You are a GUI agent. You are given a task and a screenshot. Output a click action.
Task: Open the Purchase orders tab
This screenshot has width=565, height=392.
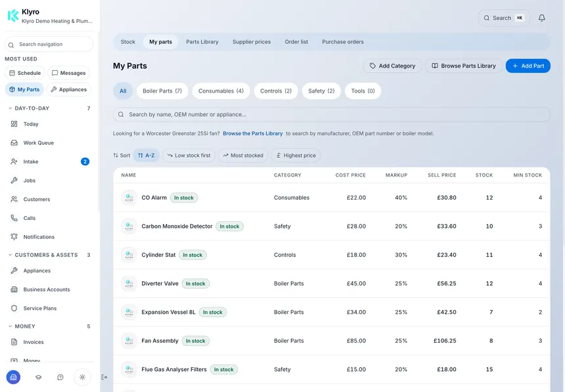(x=343, y=42)
